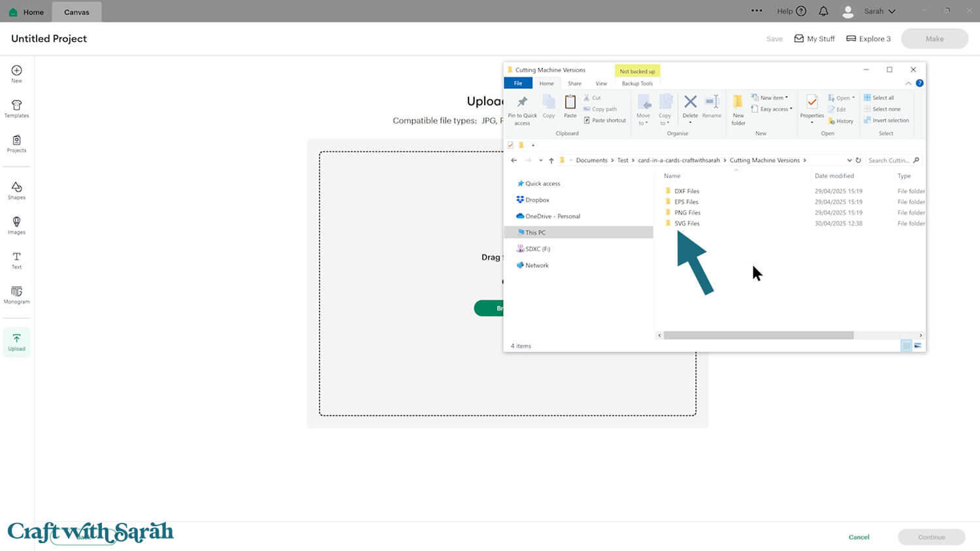Open the Monogram tool
Image resolution: width=980 pixels, height=551 pixels.
(x=16, y=295)
